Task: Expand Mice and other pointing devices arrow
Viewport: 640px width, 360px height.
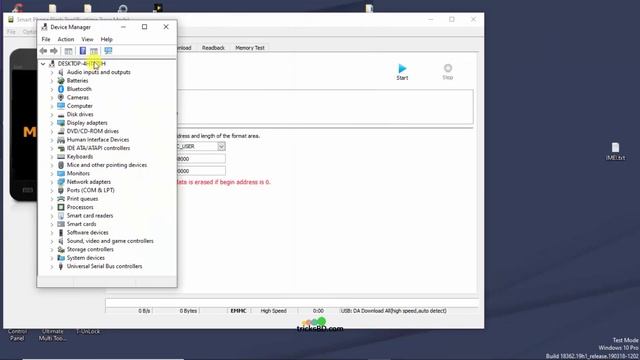Action: (52, 165)
